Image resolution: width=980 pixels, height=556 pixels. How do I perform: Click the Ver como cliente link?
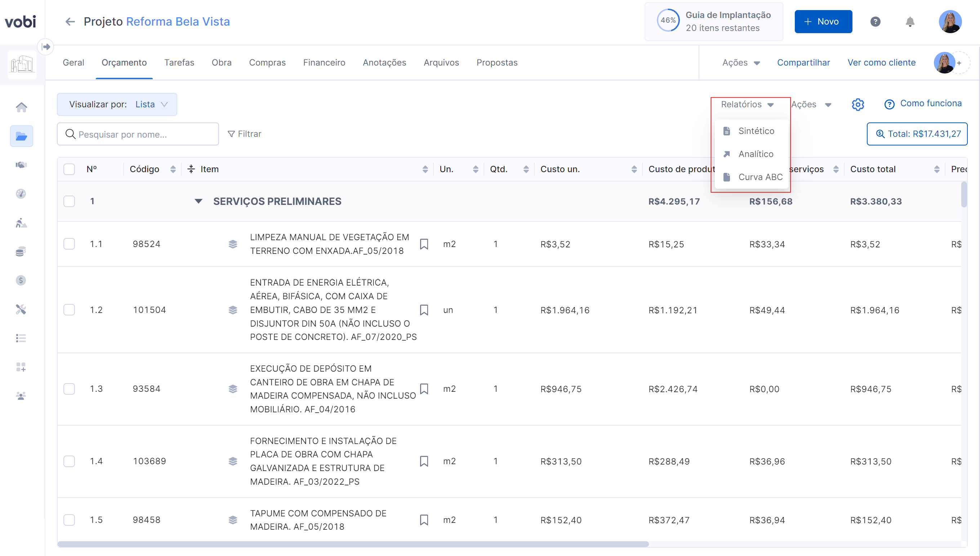881,63
